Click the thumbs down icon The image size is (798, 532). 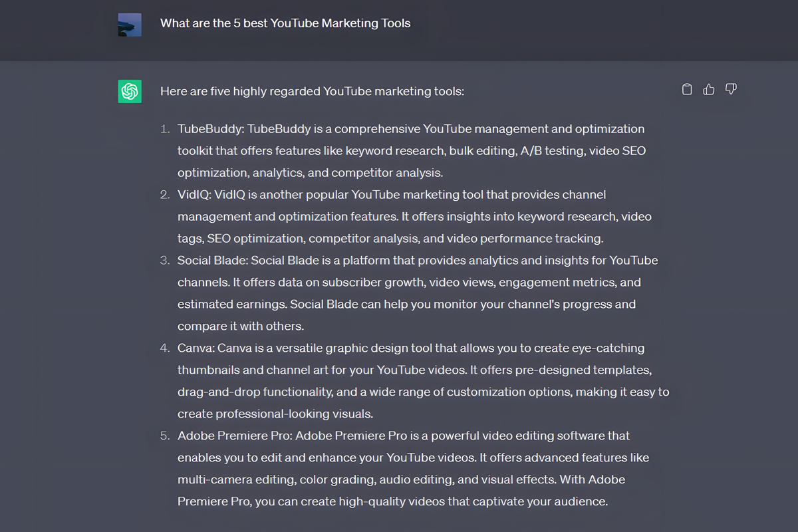point(731,89)
